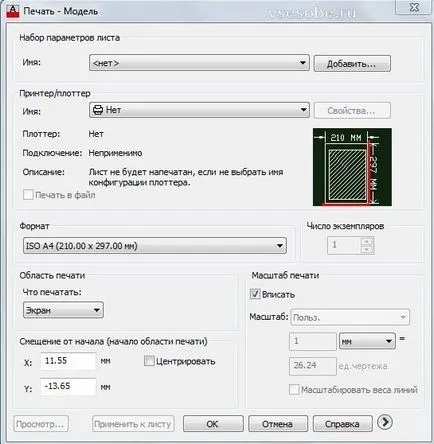Expand more options with the round arrow button
Screen dimensions: 434x444
[385, 422]
